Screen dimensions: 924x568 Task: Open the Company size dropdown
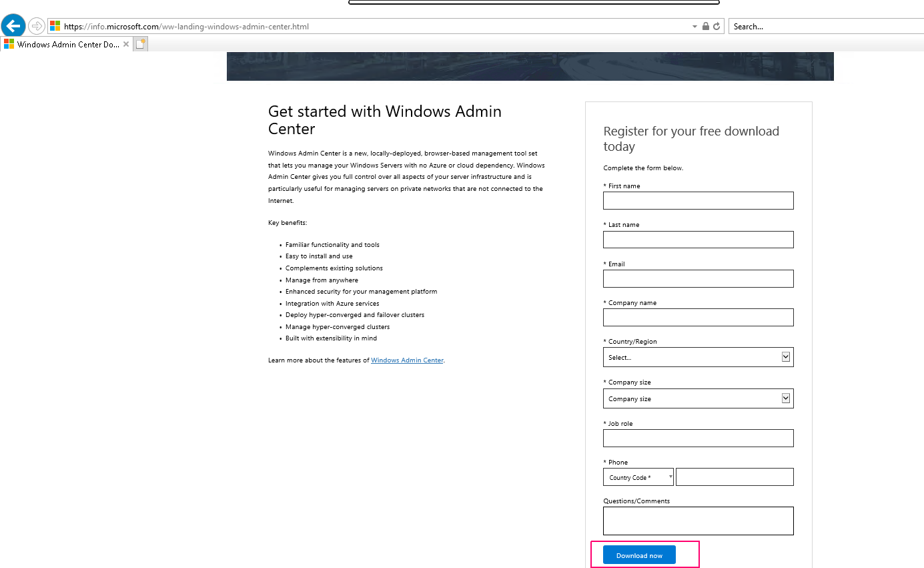[x=699, y=398]
